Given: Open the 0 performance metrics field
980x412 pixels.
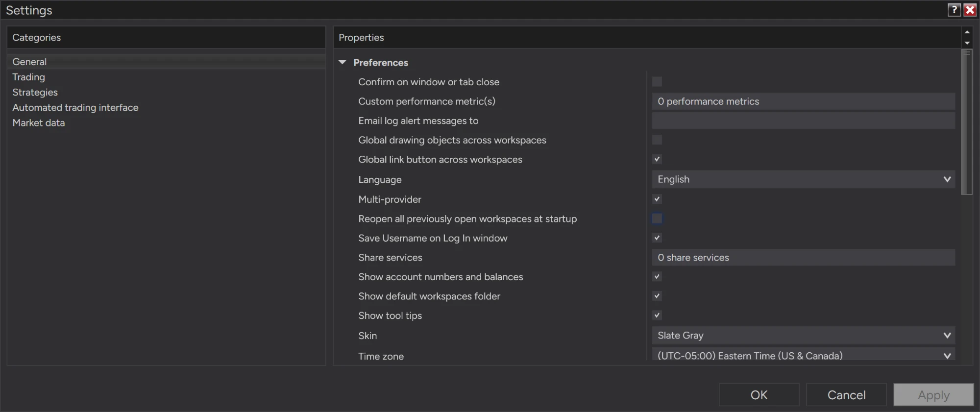Looking at the screenshot, I should (x=803, y=101).
